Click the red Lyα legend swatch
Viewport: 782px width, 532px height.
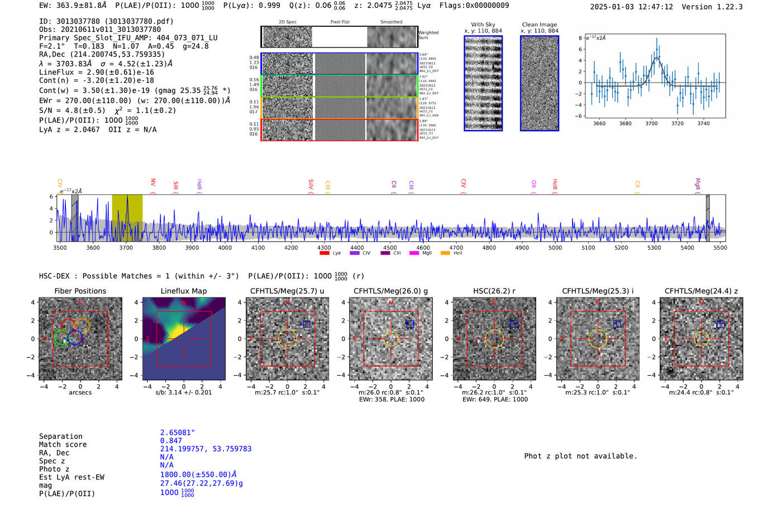click(324, 253)
